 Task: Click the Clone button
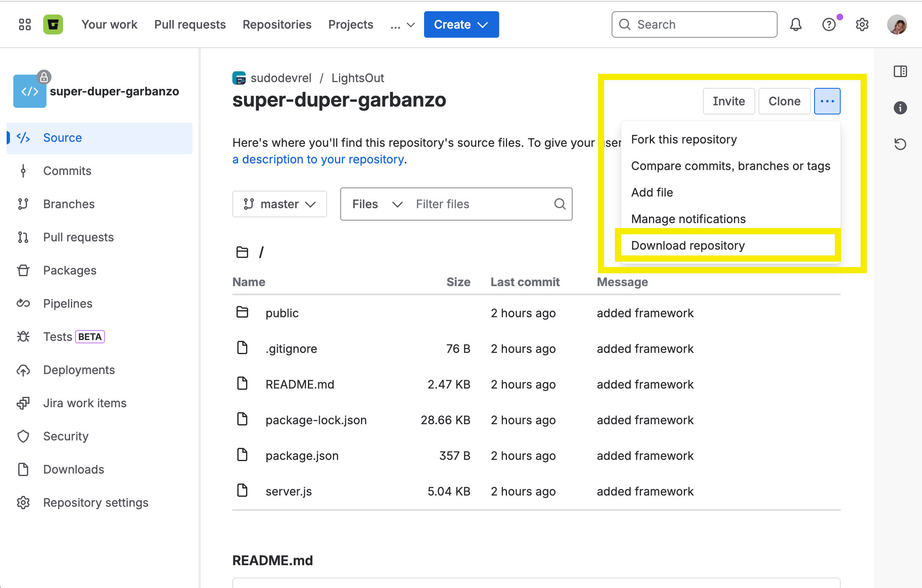coord(784,101)
